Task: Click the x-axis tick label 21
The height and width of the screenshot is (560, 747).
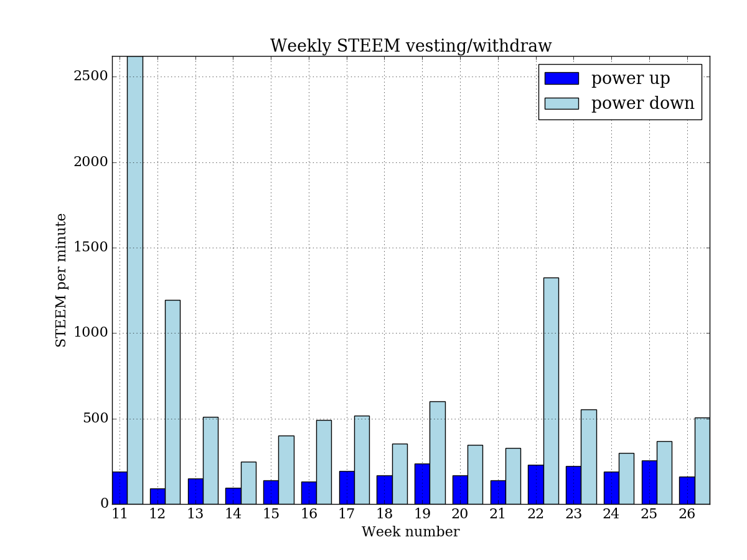Action: click(498, 515)
